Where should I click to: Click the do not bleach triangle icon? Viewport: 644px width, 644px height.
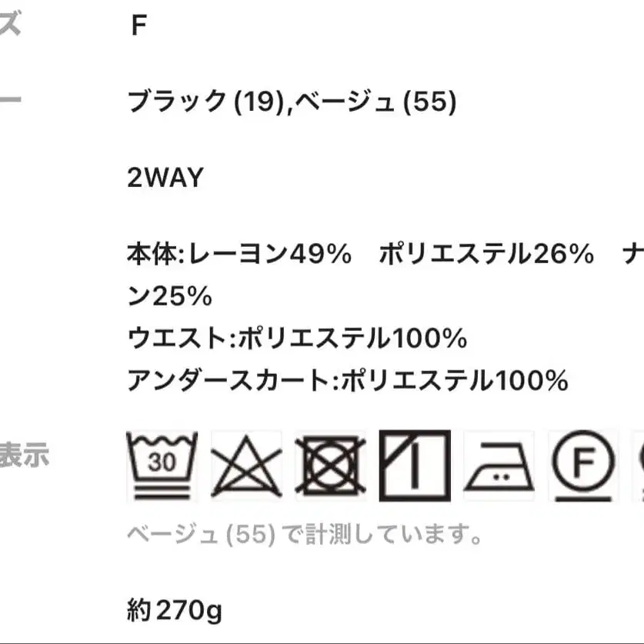point(245,466)
